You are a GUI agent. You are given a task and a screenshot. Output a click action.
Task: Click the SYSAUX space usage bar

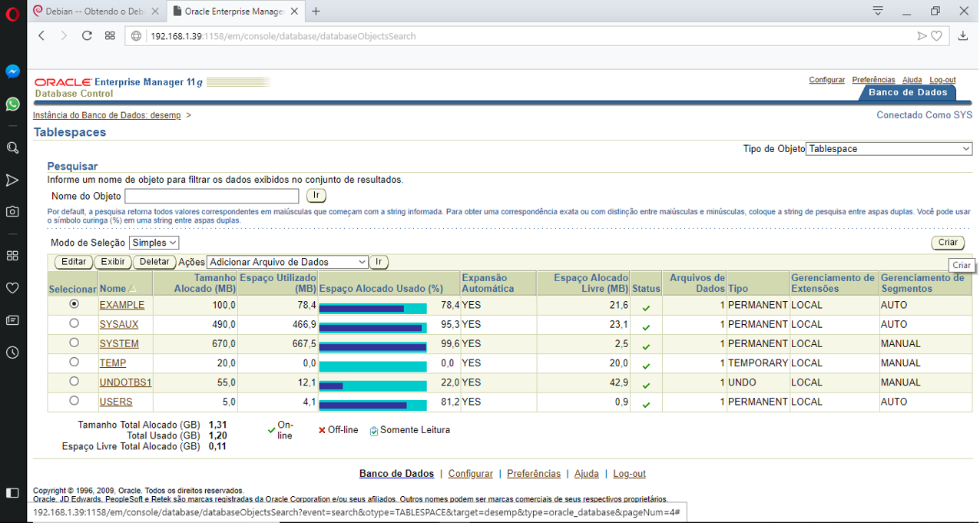coord(372,328)
